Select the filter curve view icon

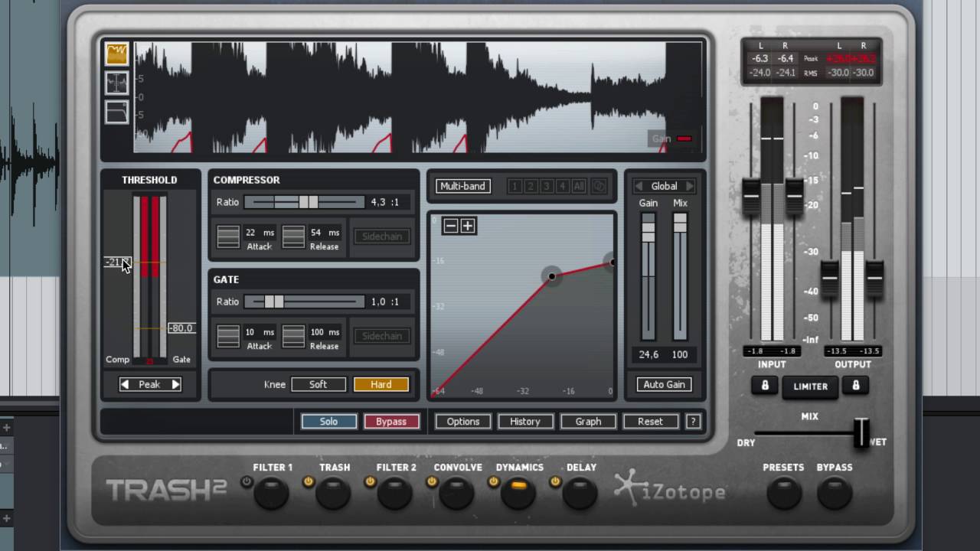click(116, 112)
